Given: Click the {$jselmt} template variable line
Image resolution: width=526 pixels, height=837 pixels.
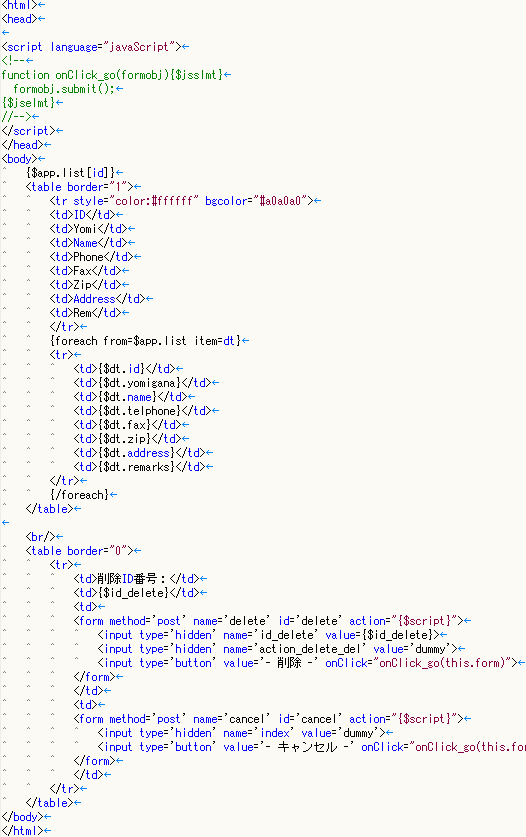Looking at the screenshot, I should (28, 102).
